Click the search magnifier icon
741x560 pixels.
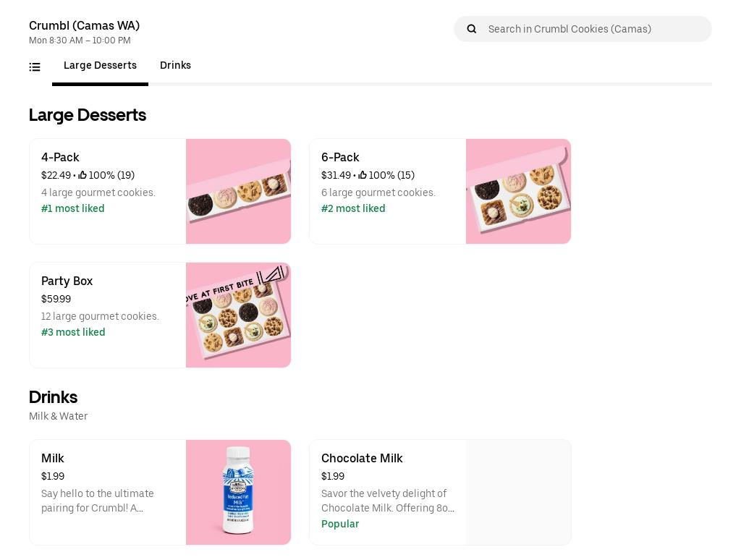pos(472,29)
